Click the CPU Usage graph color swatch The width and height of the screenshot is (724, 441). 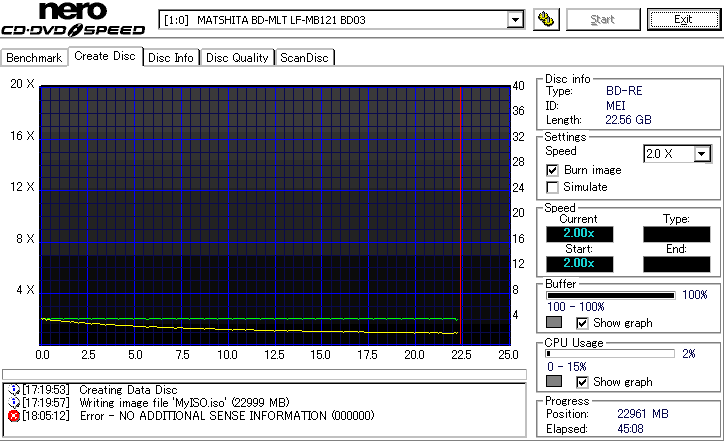(x=554, y=382)
